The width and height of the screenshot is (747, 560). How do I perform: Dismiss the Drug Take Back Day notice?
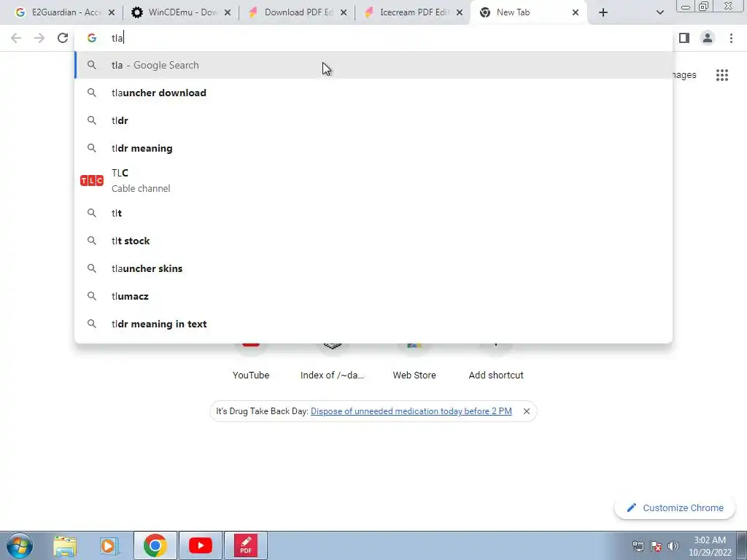click(527, 411)
